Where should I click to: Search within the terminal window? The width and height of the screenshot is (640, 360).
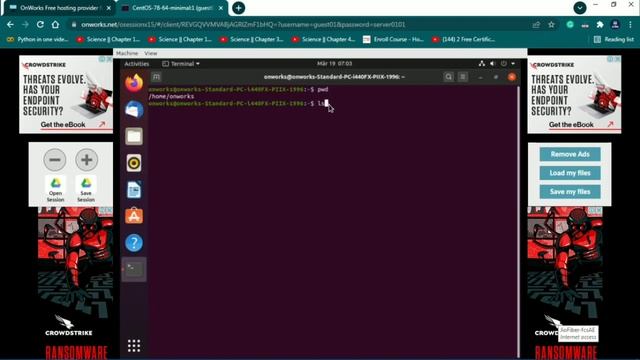click(449, 77)
